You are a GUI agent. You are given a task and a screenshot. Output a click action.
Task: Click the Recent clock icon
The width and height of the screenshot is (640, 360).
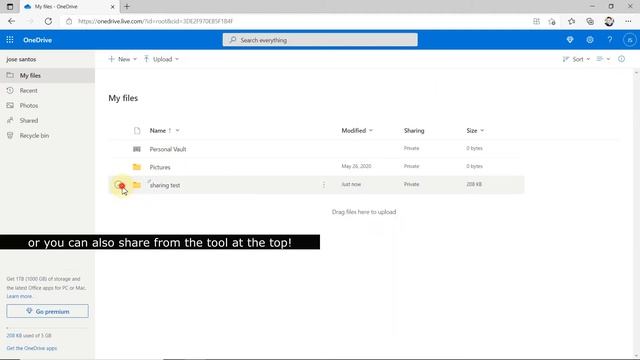coord(10,90)
